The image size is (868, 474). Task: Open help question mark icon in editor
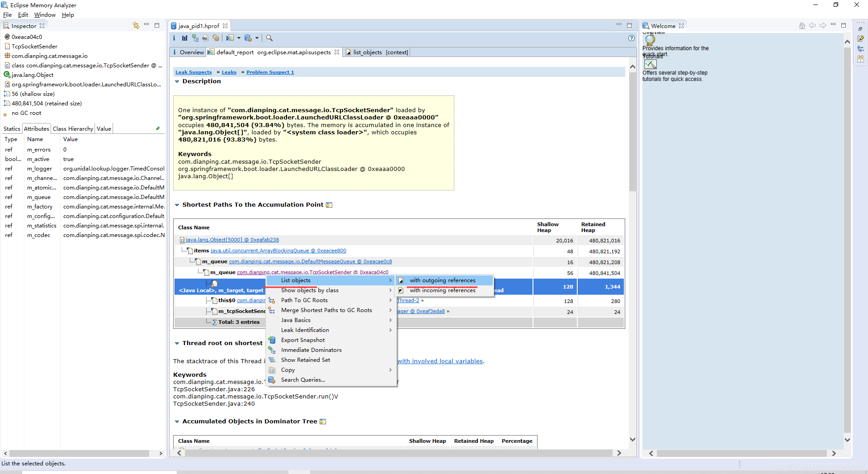click(632, 38)
